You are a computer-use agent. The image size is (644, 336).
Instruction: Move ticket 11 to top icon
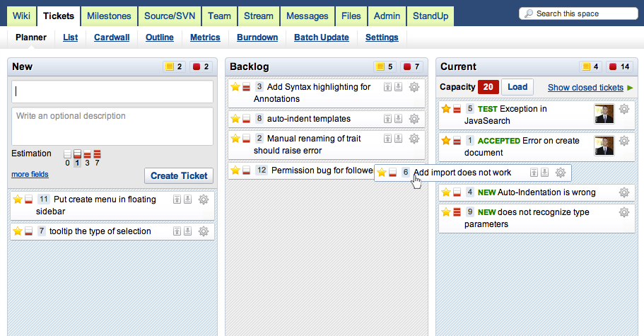[177, 199]
